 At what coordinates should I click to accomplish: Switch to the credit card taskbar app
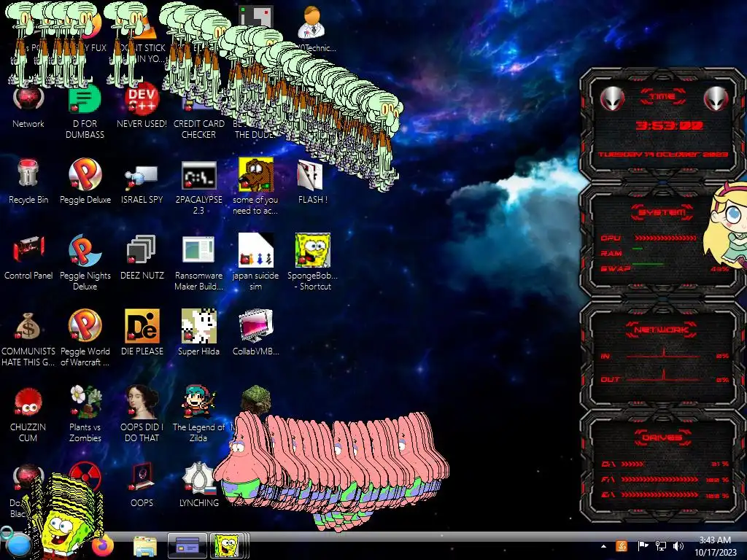tap(187, 545)
